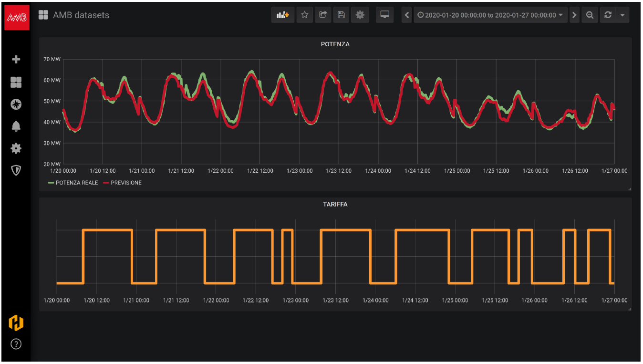Open Alerting via the bell icon
Image resolution: width=643 pixels, height=364 pixels.
[16, 126]
